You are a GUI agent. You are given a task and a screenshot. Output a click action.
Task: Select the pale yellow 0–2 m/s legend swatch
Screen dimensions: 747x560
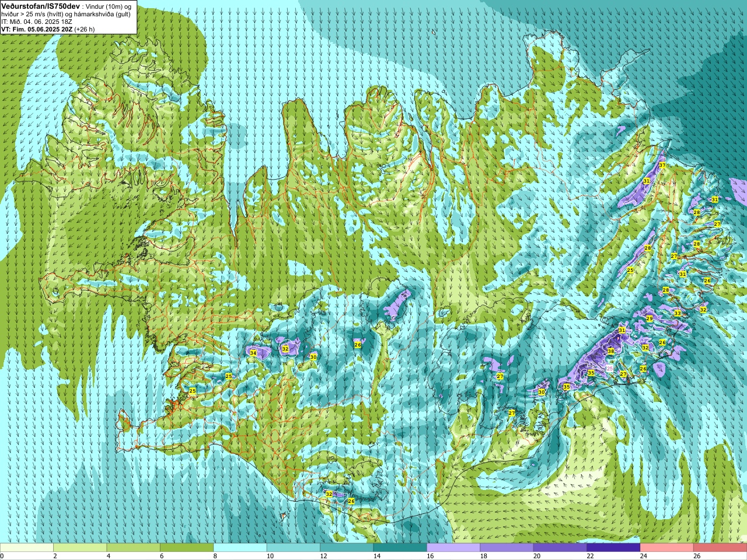click(27, 547)
